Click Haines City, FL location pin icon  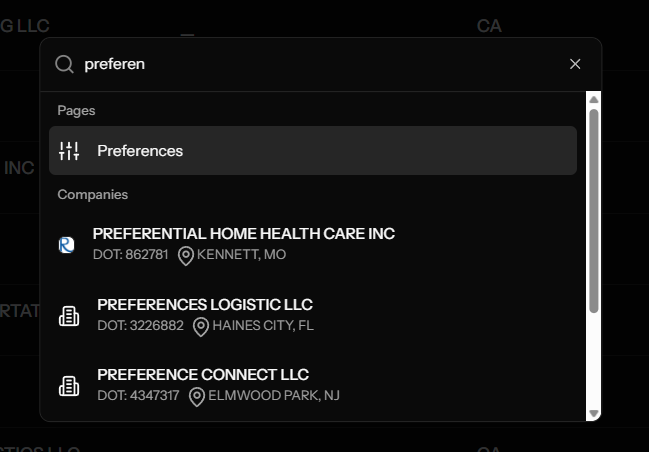click(x=200, y=326)
